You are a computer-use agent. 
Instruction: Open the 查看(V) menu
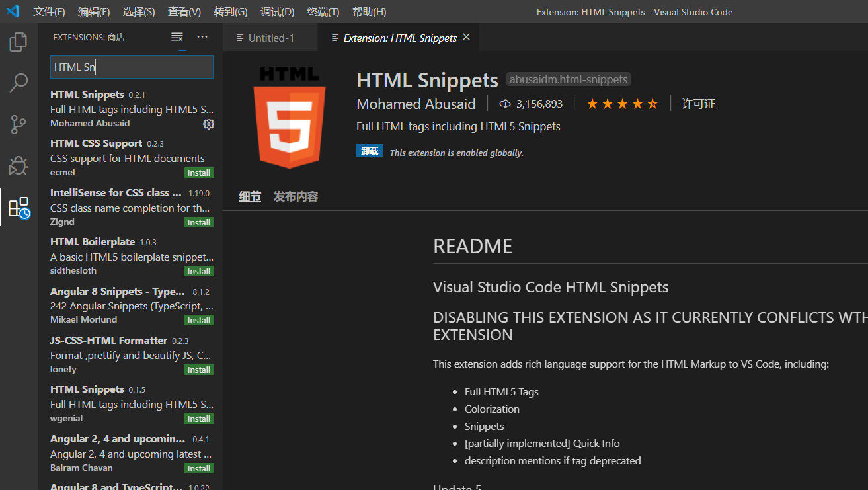tap(184, 12)
